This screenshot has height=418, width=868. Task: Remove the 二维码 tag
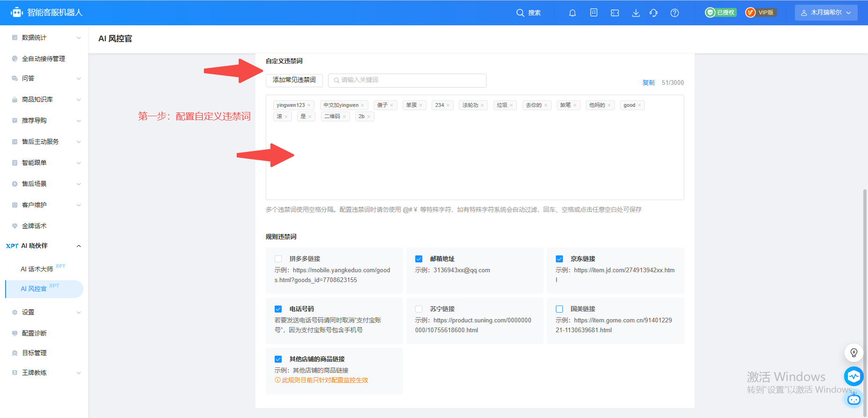point(344,117)
